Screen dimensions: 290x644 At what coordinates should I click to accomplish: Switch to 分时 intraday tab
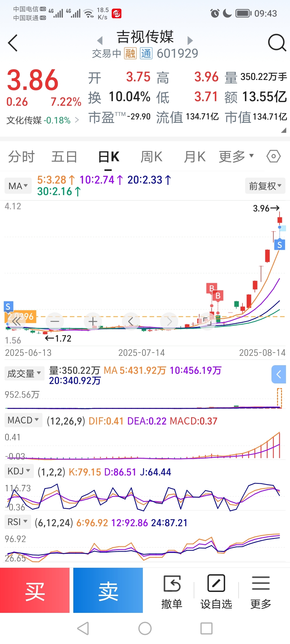(21, 157)
